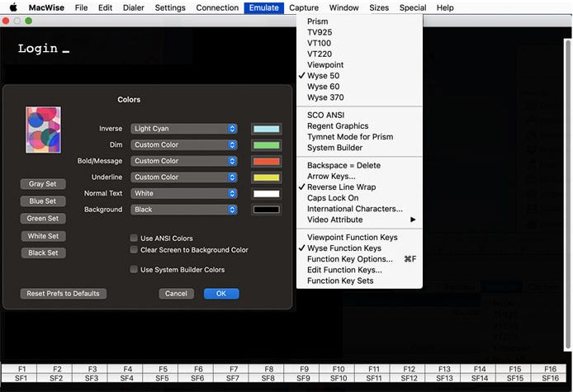
Task: Open the Normal Text color dropdown
Action: click(184, 193)
